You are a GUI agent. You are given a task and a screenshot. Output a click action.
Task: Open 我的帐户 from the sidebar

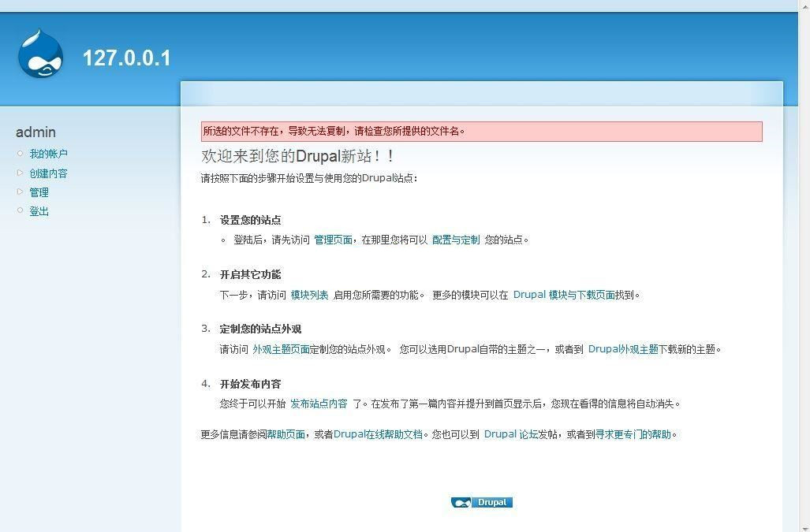coord(49,153)
